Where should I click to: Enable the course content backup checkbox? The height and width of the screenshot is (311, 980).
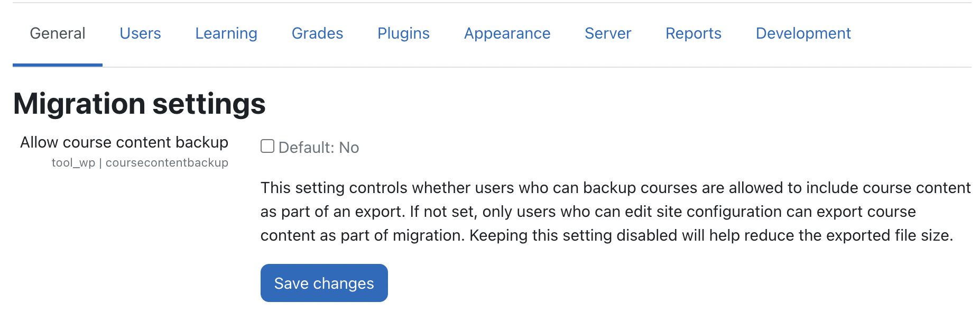click(x=267, y=146)
